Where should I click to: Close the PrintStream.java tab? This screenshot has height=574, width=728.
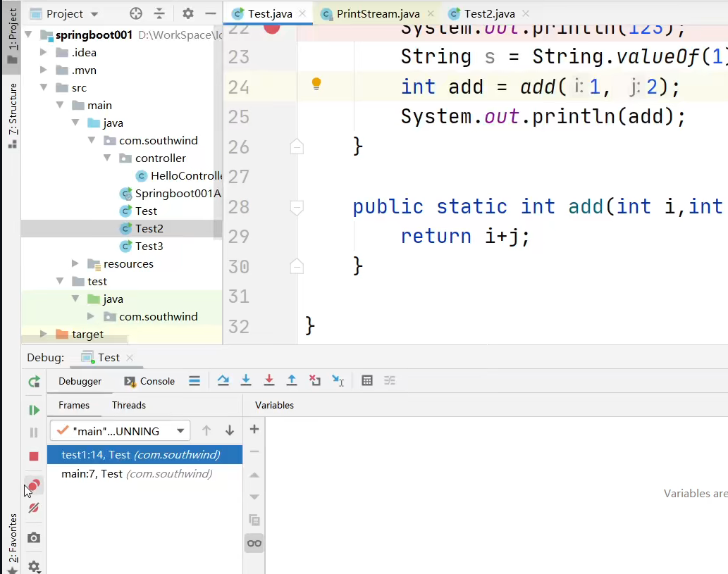[x=431, y=13]
